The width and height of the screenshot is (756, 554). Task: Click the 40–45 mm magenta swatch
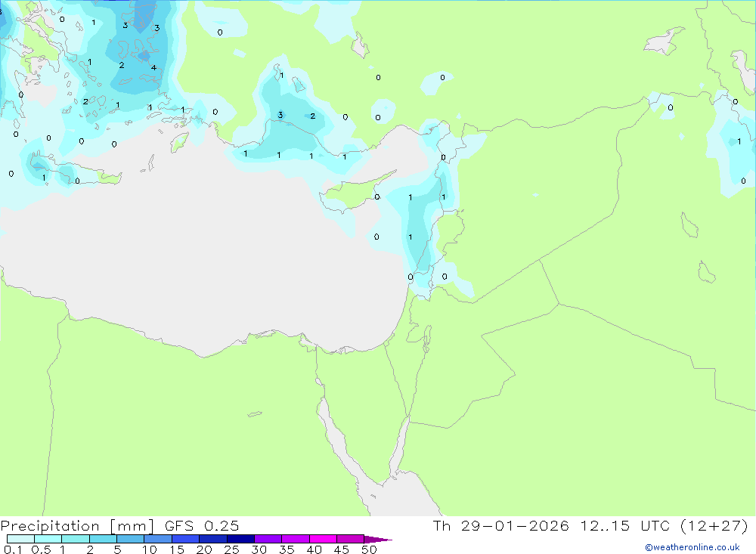pyautogui.click(x=323, y=539)
